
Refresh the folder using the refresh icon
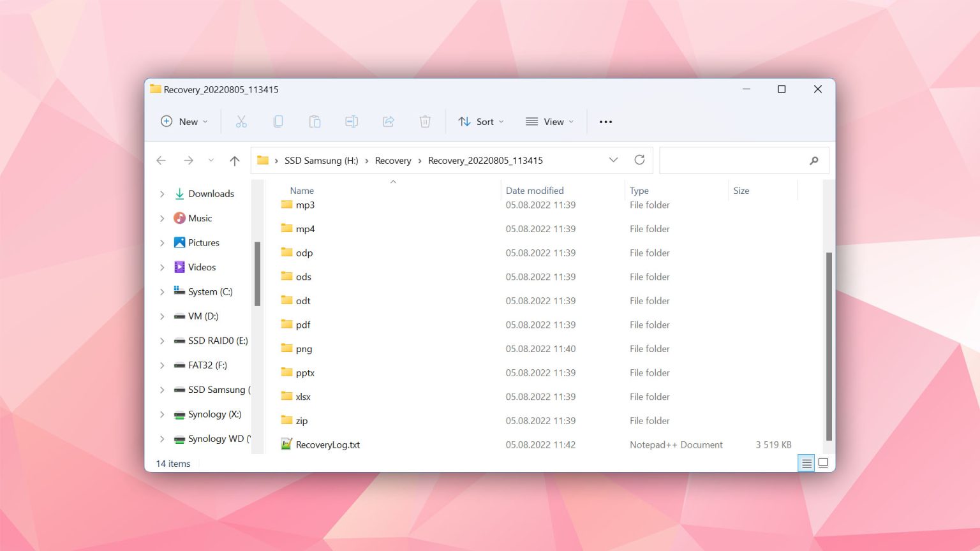pyautogui.click(x=639, y=160)
